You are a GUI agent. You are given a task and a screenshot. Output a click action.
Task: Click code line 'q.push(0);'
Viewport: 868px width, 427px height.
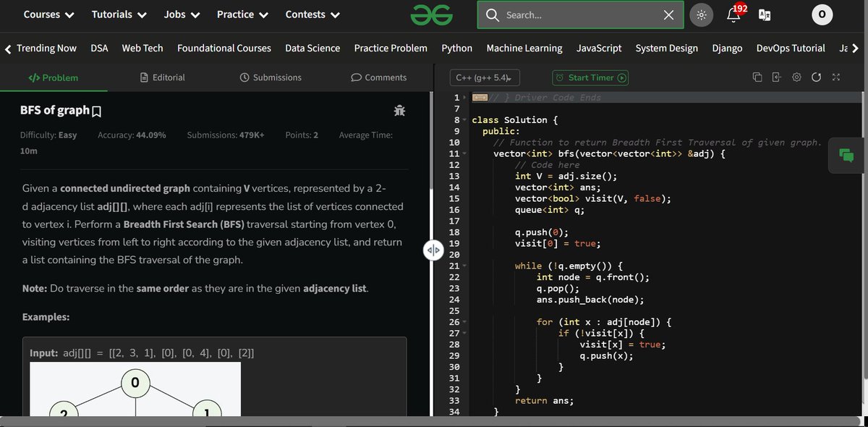[x=542, y=233]
